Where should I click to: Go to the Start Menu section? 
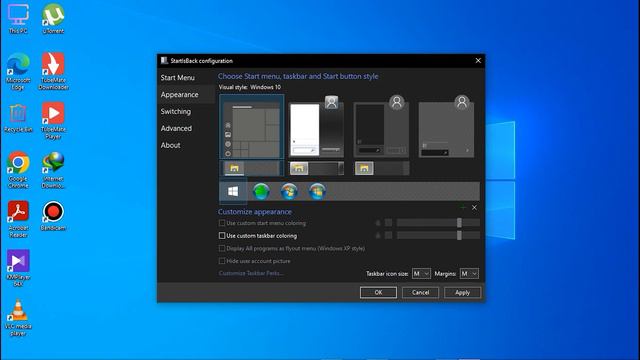(178, 78)
